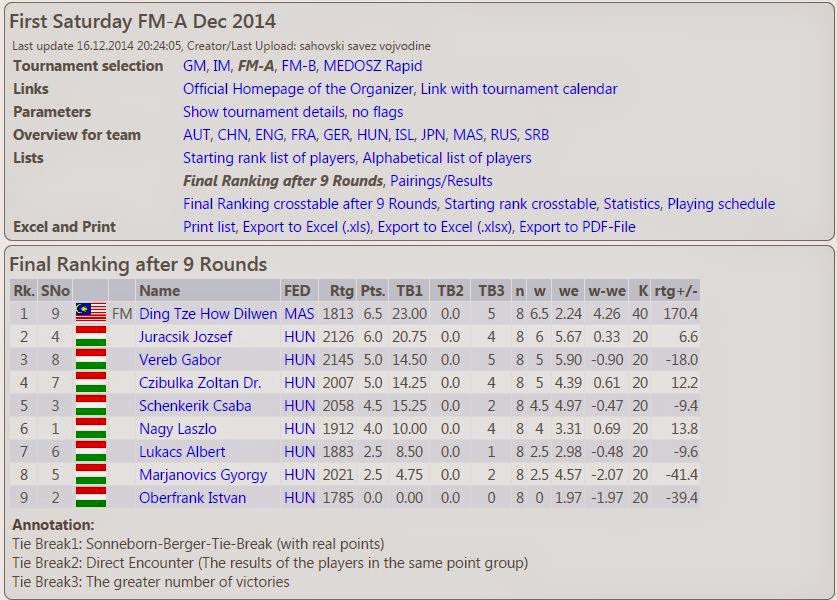Open the Alphabetical list of players
The image size is (837, 600).
pyautogui.click(x=447, y=158)
